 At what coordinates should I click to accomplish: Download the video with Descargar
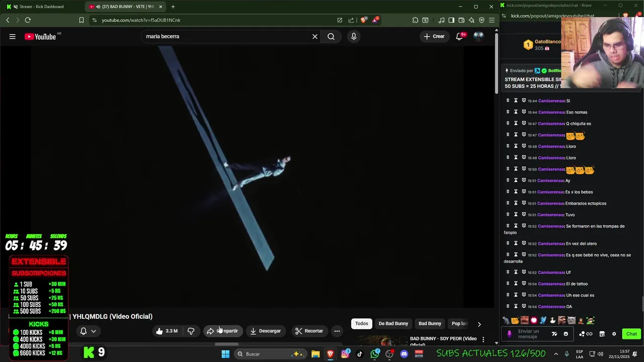[266, 331]
